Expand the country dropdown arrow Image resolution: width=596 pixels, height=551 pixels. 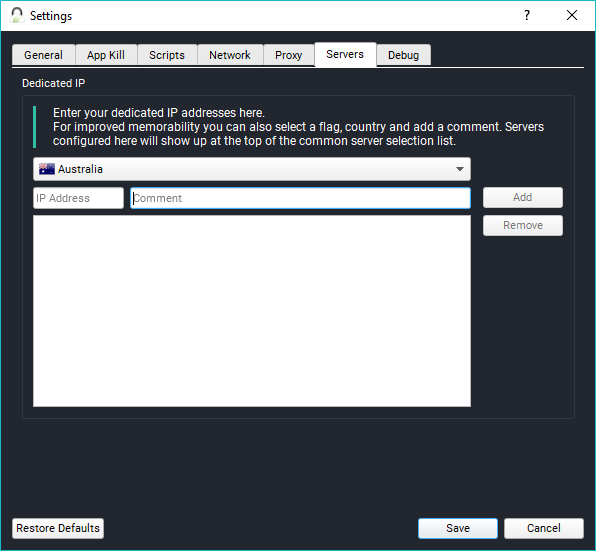pos(460,169)
